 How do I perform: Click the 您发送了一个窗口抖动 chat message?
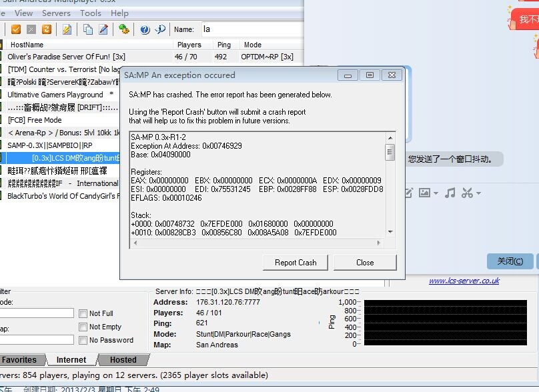tap(450, 159)
